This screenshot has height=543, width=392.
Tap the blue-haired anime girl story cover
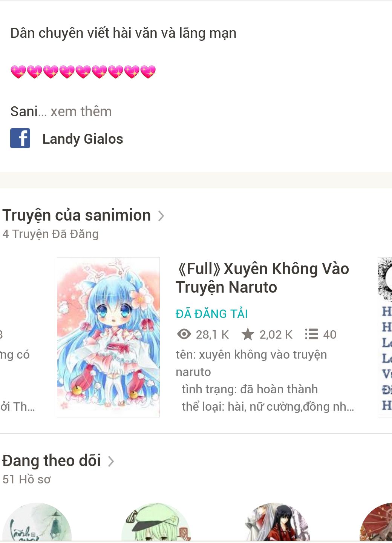108,337
